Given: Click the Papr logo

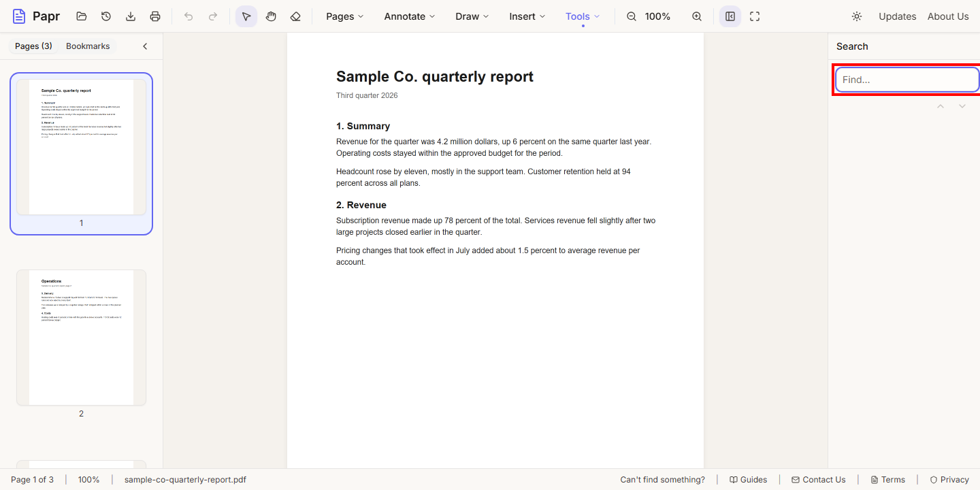Looking at the screenshot, I should (36, 16).
